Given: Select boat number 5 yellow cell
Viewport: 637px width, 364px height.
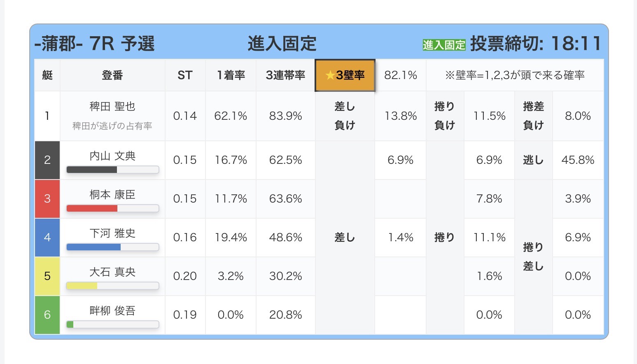Looking at the screenshot, I should (47, 276).
